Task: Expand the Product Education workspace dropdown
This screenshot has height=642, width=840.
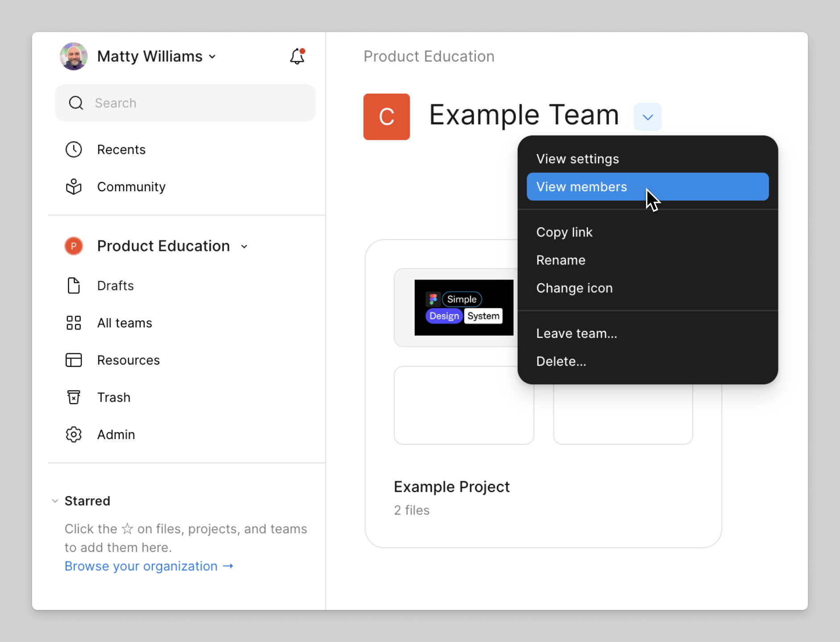Action: pos(244,247)
